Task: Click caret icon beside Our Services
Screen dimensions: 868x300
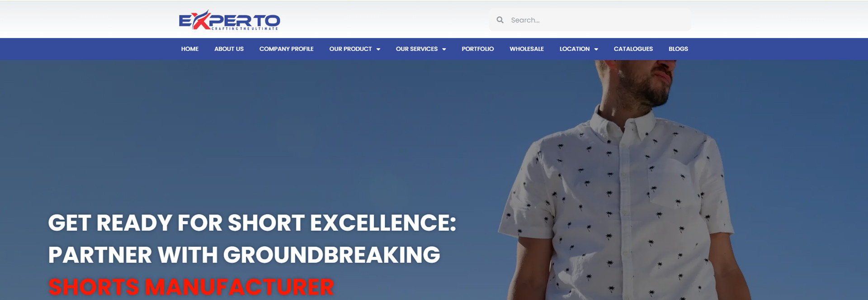Action: pyautogui.click(x=444, y=49)
